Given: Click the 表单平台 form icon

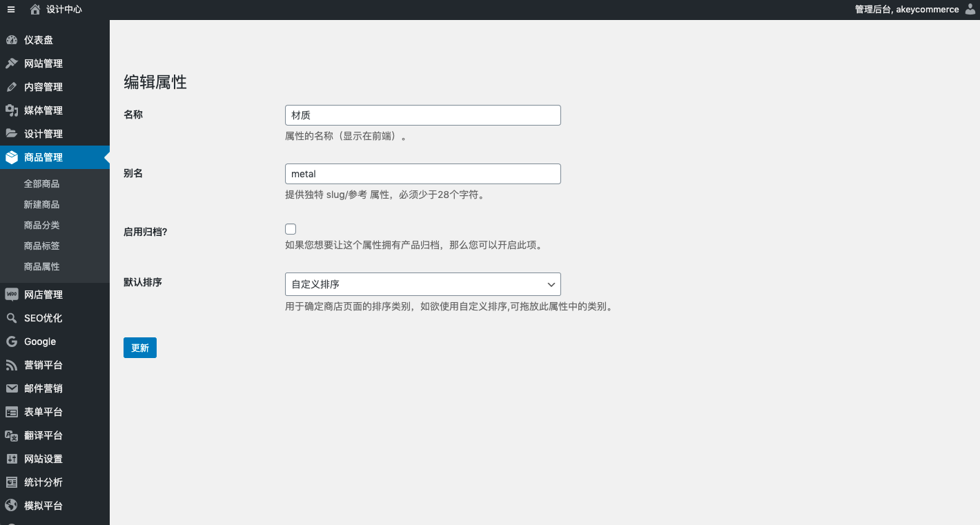Looking at the screenshot, I should [x=11, y=412].
